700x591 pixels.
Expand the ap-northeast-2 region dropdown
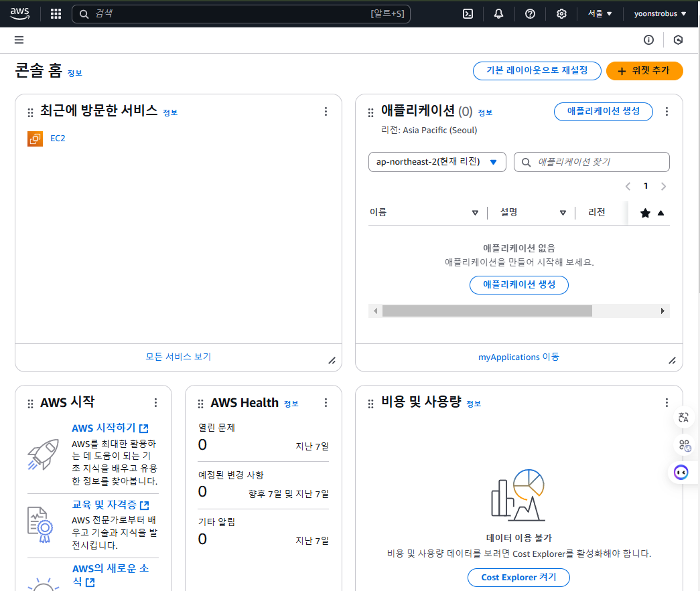(x=437, y=162)
